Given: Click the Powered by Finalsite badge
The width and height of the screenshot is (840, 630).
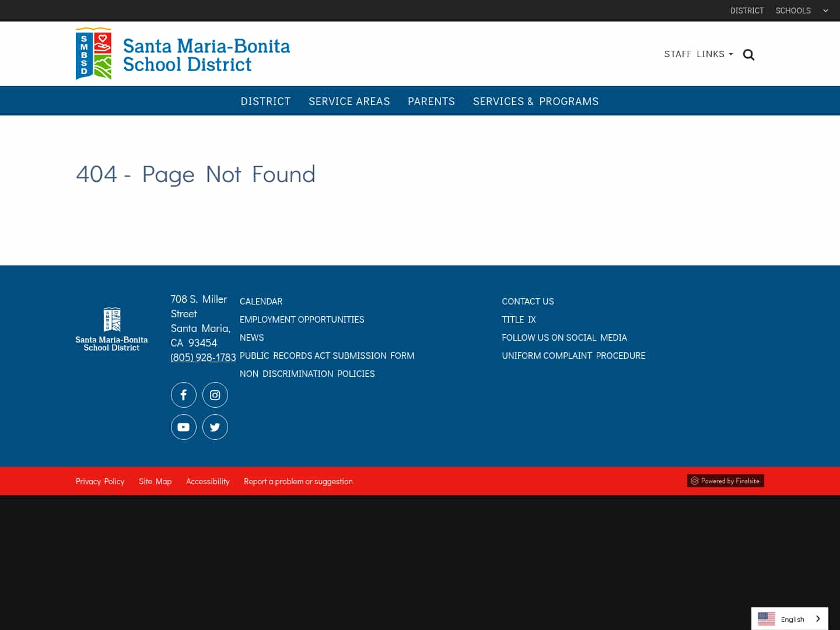Looking at the screenshot, I should [725, 481].
